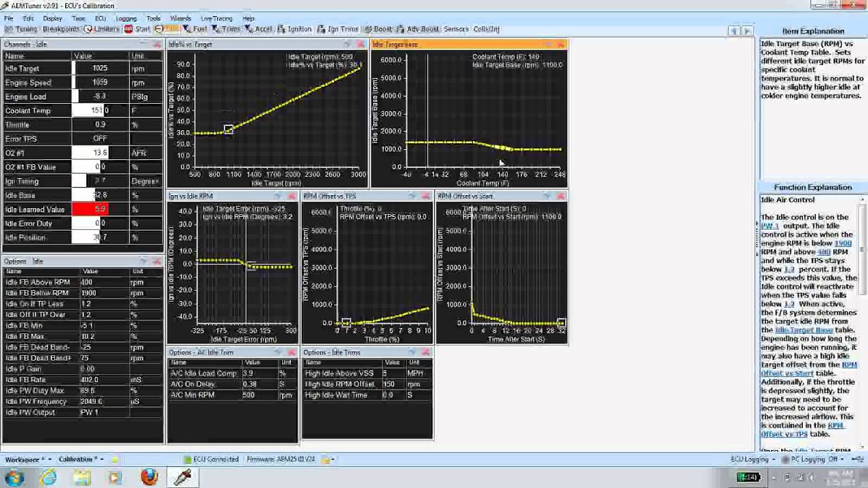Open the ECU Logging dropdown

(x=753, y=460)
